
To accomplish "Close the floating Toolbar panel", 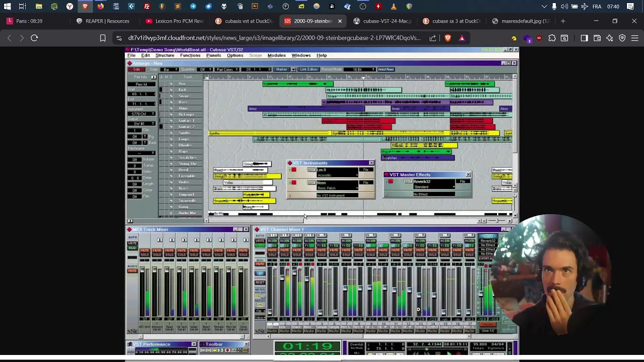I will tap(246, 344).
